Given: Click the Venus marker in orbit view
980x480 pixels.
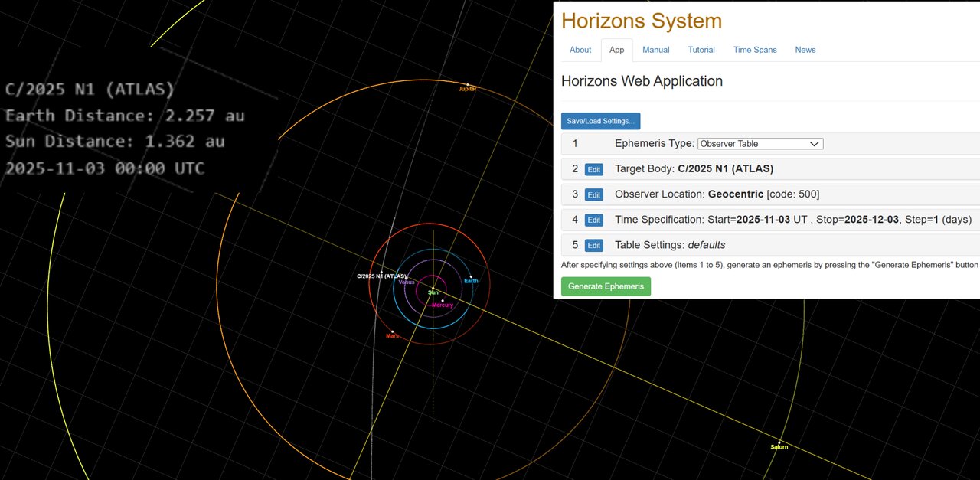Looking at the screenshot, I should 407,279.
